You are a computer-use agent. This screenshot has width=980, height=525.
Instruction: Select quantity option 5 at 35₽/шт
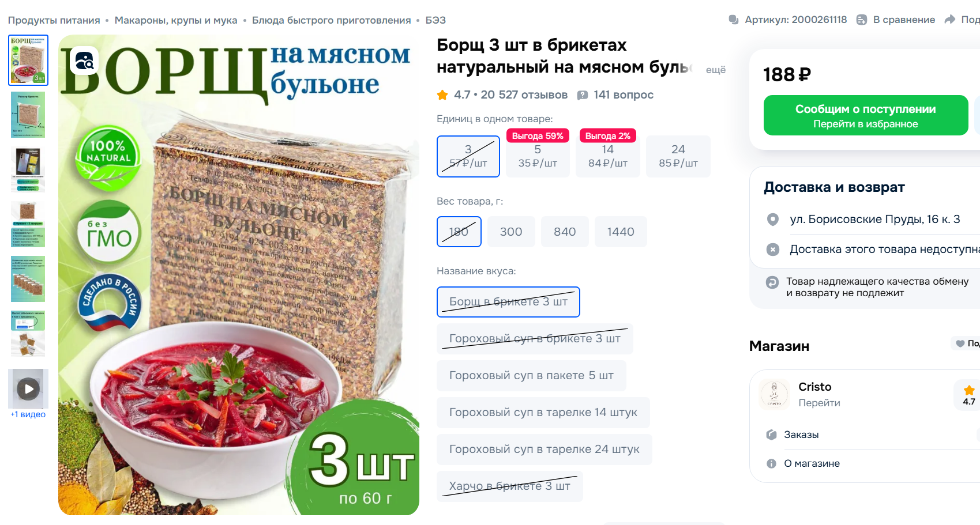click(538, 156)
